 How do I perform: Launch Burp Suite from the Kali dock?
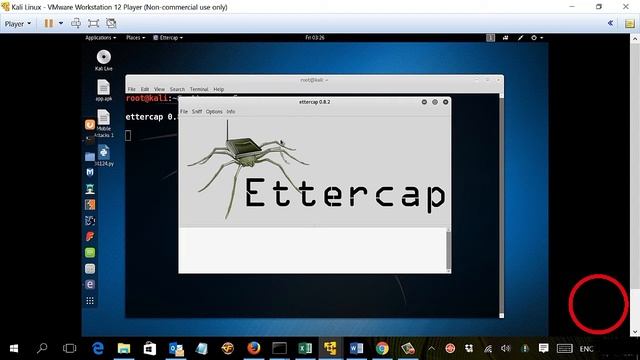90,204
